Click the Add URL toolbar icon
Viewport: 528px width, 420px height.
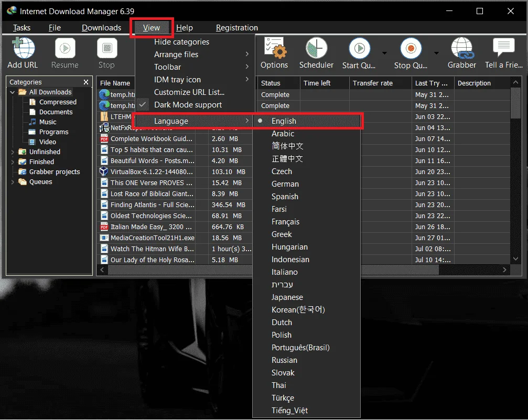click(23, 48)
